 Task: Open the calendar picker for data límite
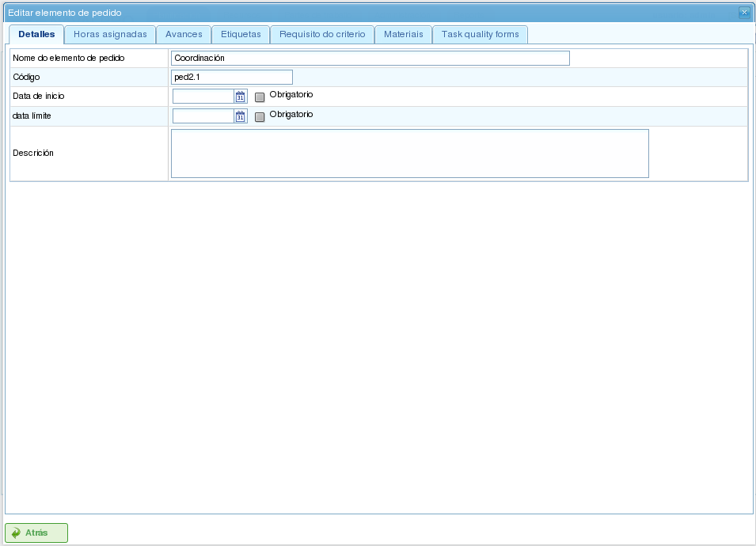pos(241,116)
